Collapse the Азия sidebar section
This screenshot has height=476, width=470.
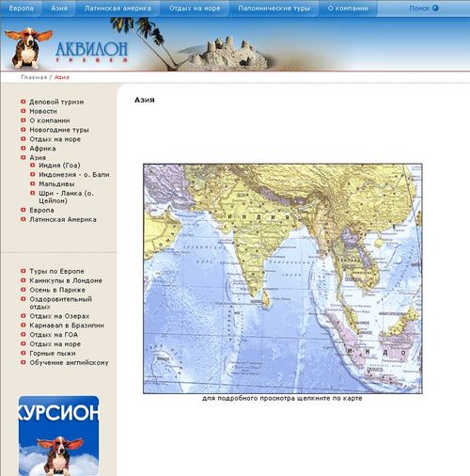click(38, 157)
